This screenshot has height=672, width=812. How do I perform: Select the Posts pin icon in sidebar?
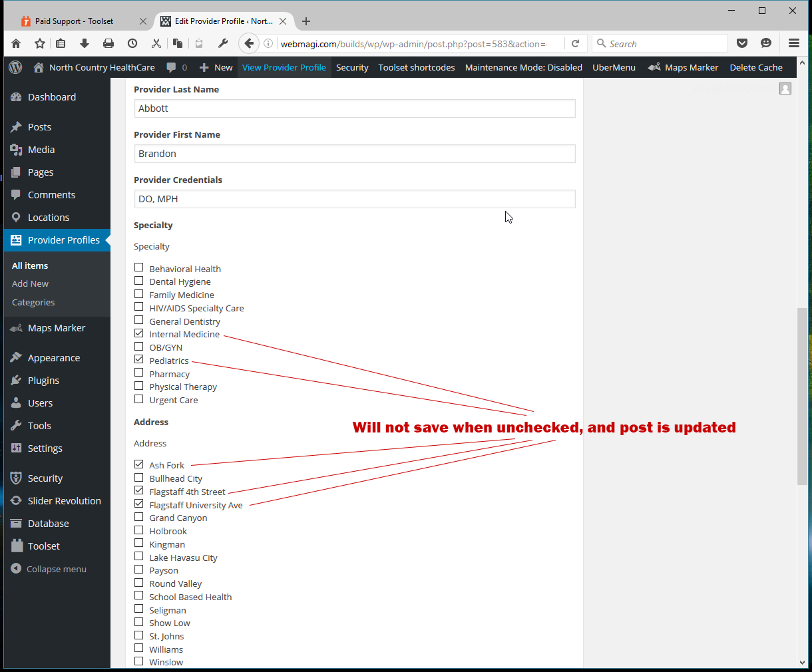(x=15, y=126)
